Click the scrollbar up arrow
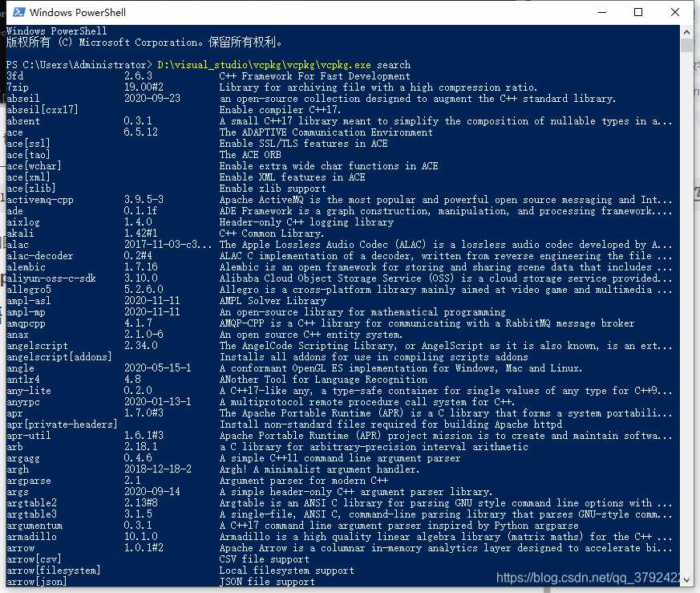 pos(686,32)
